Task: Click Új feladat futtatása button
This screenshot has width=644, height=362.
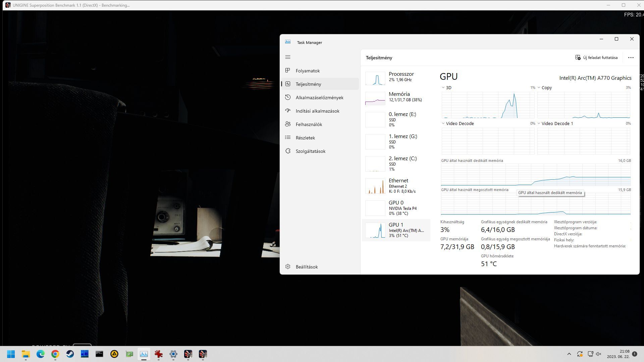Action: pyautogui.click(x=596, y=58)
